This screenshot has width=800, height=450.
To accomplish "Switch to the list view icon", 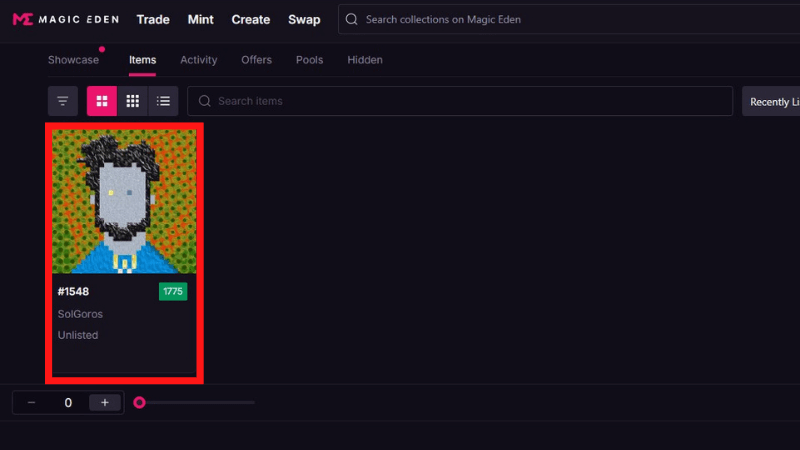I will pos(163,101).
